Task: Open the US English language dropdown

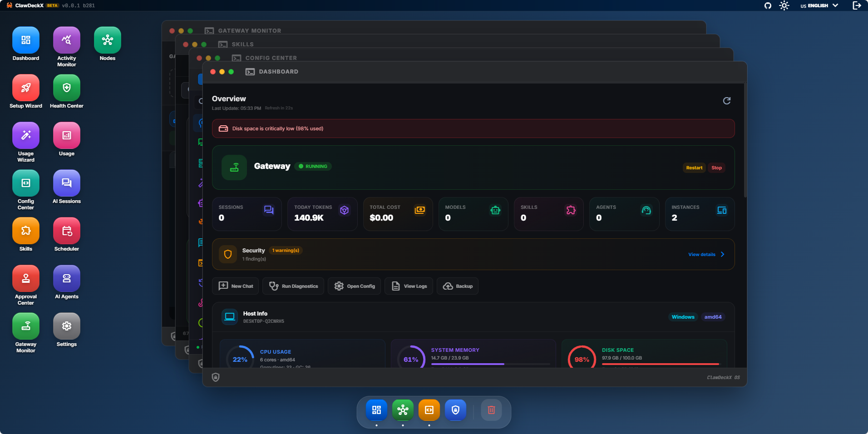Action: pos(819,5)
